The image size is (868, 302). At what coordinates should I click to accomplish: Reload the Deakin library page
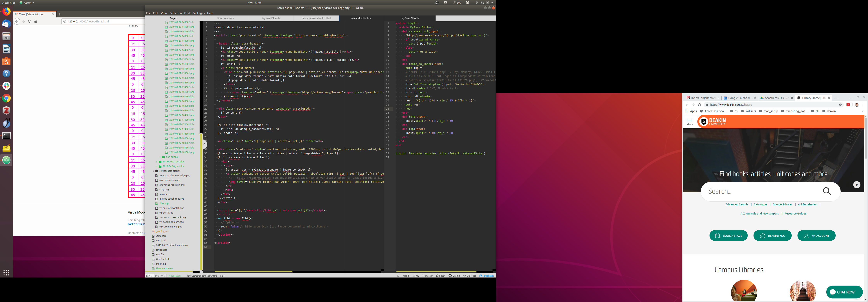tap(699, 105)
